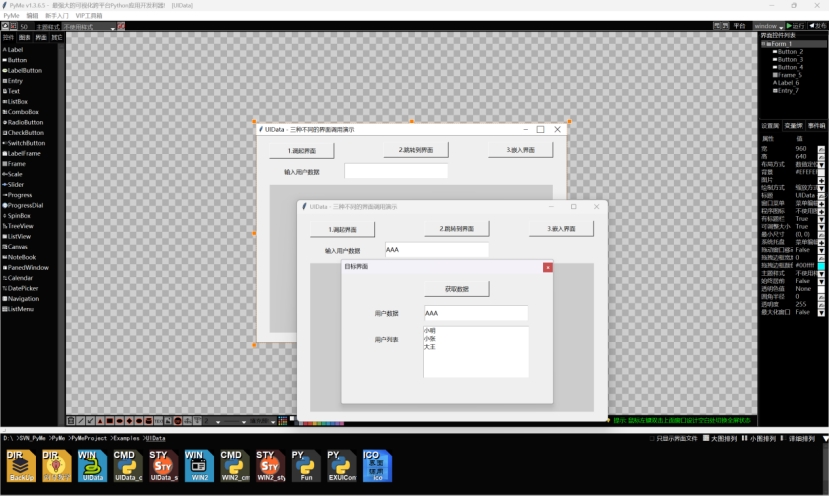Click the Run (运行) play button
The height and width of the screenshot is (496, 830).
795,26
